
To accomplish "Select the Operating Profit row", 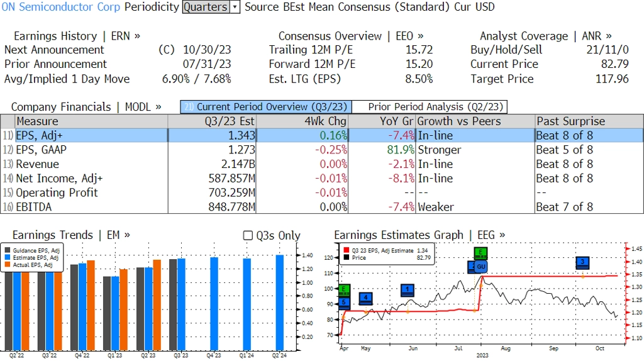I will click(x=322, y=192).
